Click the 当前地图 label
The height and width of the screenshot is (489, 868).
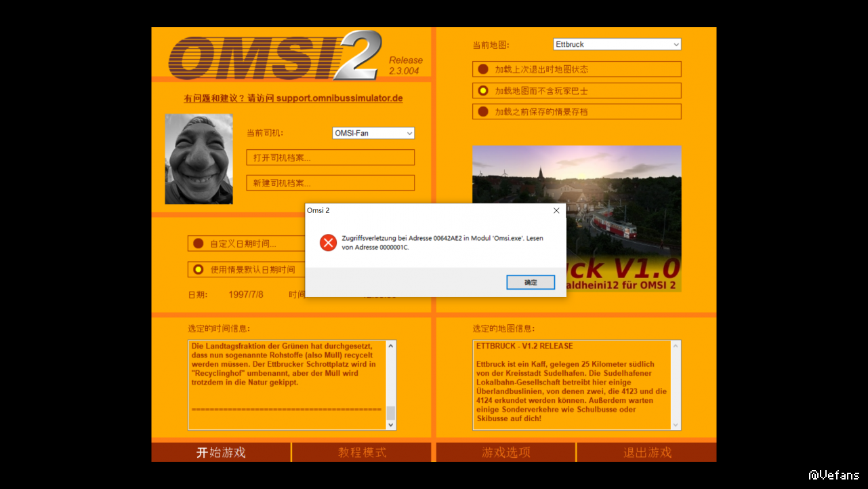491,45
